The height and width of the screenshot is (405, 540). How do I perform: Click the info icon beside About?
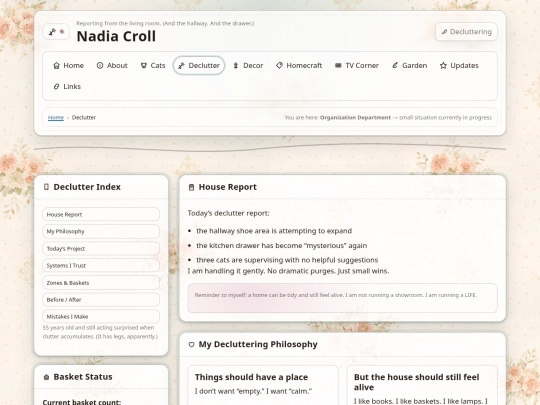click(100, 65)
